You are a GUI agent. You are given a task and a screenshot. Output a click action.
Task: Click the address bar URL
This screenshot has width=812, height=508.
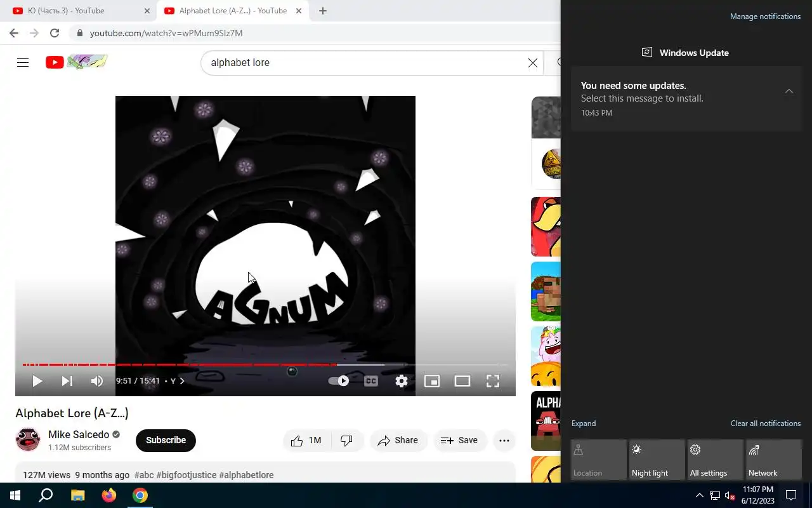point(166,33)
